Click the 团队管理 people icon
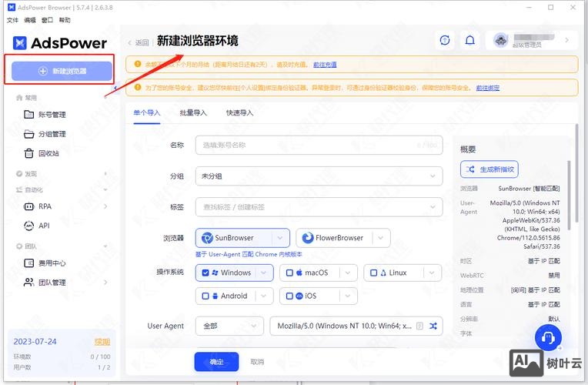Image resolution: width=588 pixels, height=385 pixels. click(x=29, y=282)
